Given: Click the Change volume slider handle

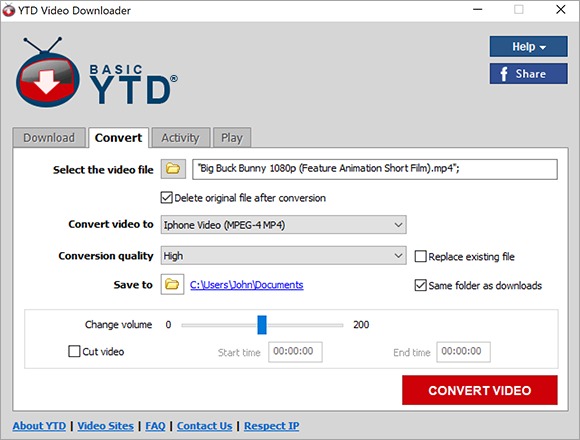Looking at the screenshot, I should (262, 325).
